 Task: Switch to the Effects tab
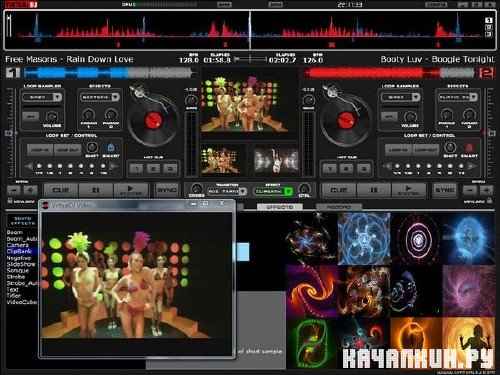279,207
